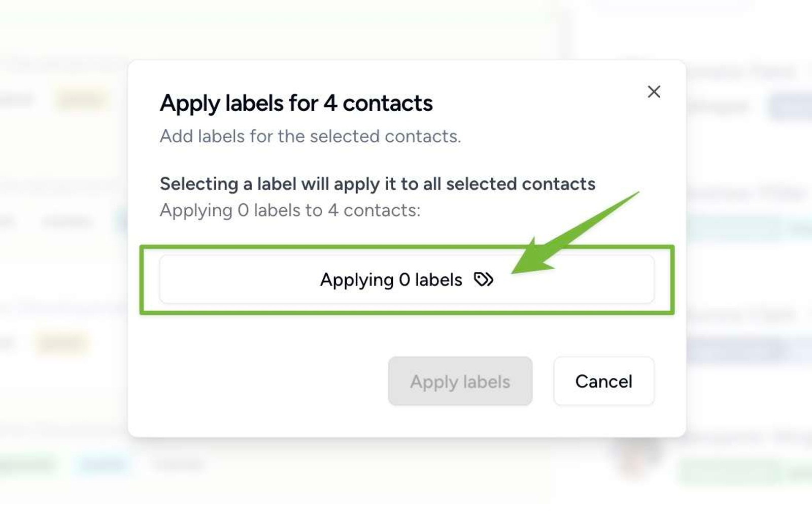Image resolution: width=812 pixels, height=511 pixels.
Task: Close the Apply labels dialog with X
Action: [654, 92]
